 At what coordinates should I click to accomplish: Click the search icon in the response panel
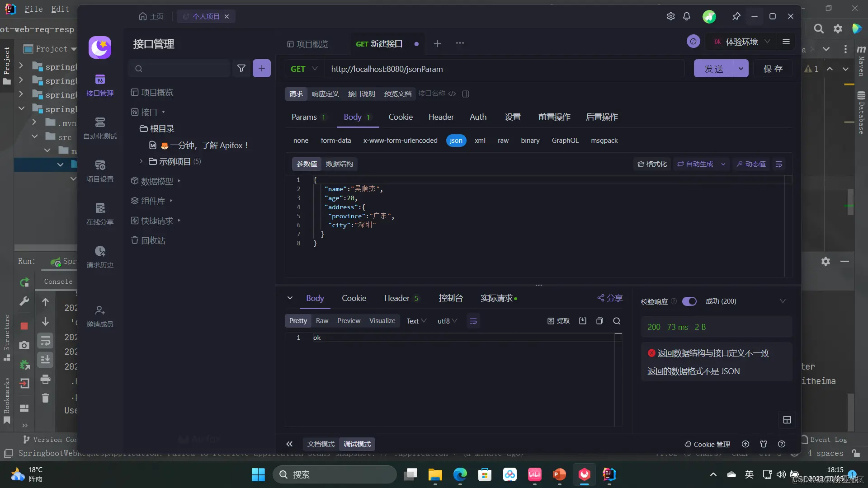click(617, 321)
